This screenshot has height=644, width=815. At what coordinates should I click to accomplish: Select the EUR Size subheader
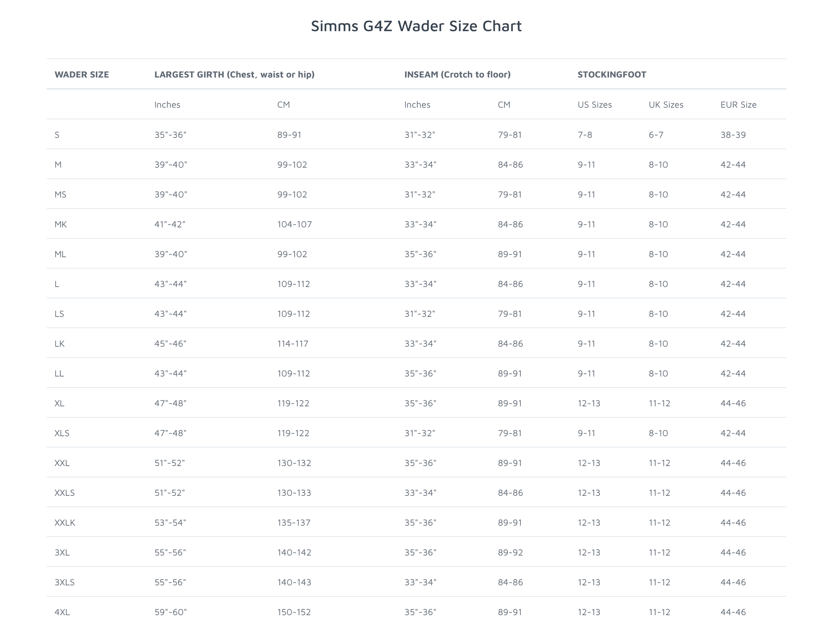(738, 105)
